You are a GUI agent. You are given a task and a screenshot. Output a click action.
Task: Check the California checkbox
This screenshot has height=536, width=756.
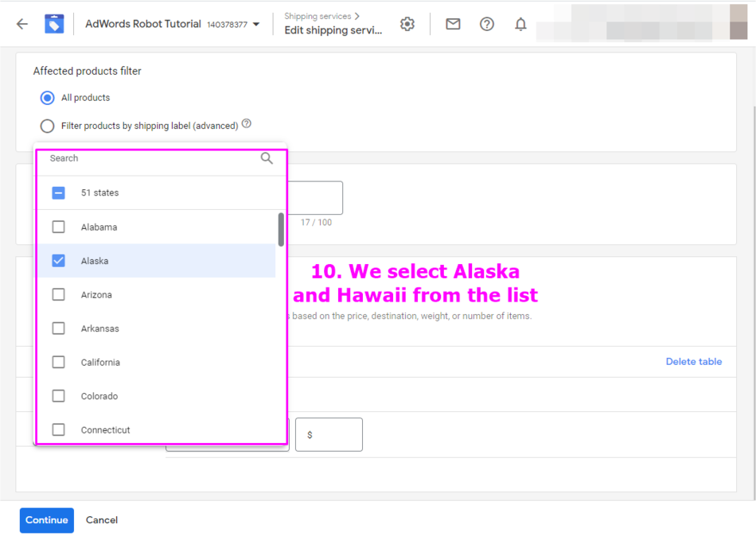58,362
